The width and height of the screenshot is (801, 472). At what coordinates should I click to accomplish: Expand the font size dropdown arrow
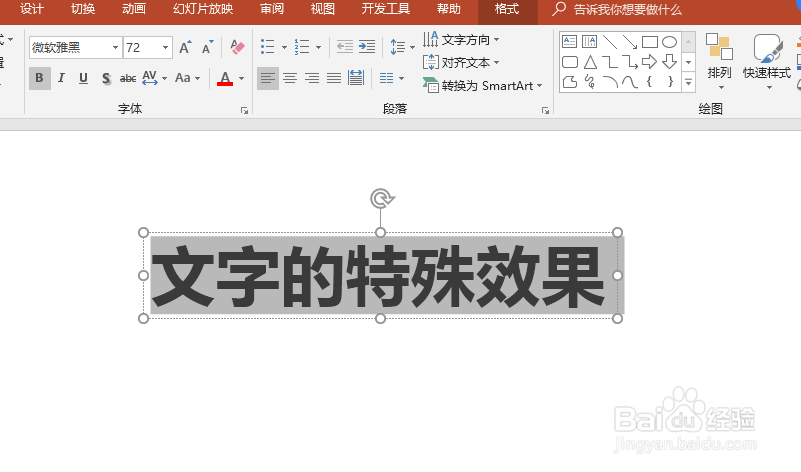point(166,48)
